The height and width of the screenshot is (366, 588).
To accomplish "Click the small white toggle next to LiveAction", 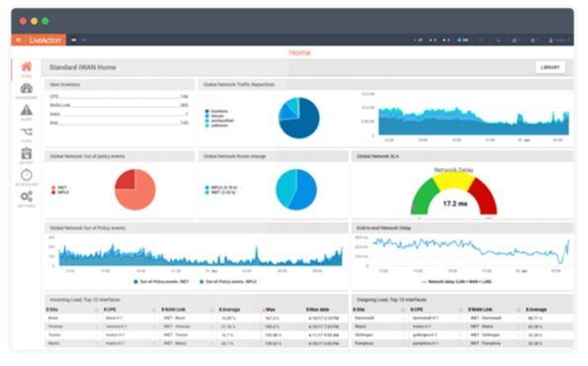I will coord(74,40).
